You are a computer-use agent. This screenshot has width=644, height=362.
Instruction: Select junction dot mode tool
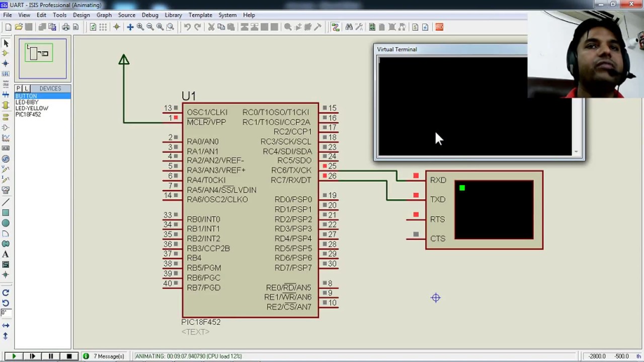6,63
